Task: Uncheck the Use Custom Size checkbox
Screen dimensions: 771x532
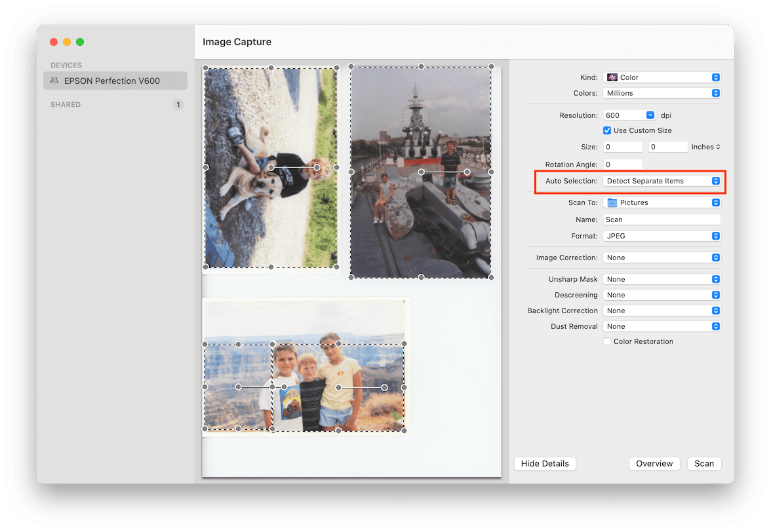Action: (x=607, y=130)
